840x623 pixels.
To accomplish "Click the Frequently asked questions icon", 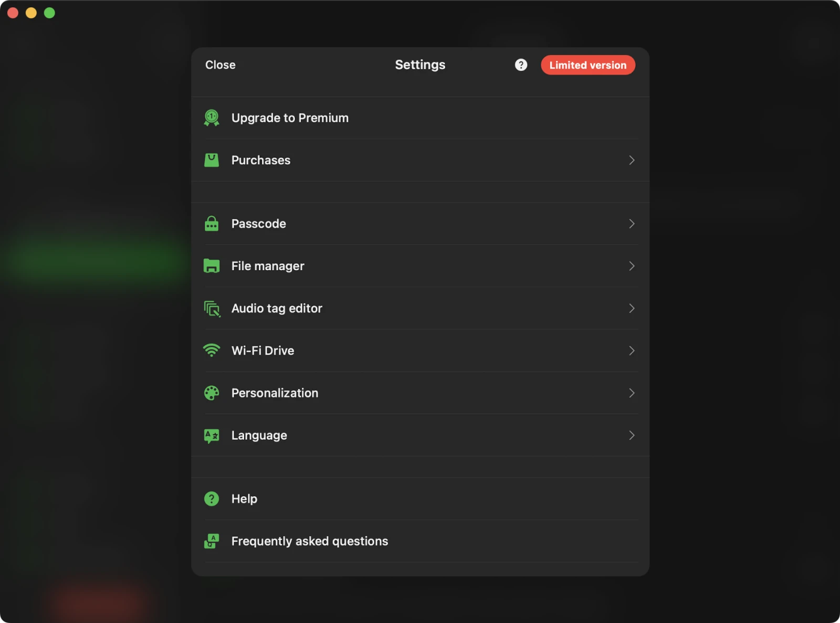I will tap(212, 541).
